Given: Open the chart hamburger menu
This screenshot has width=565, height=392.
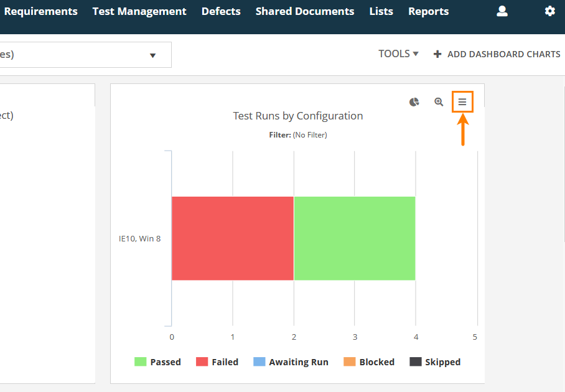Looking at the screenshot, I should click(462, 102).
